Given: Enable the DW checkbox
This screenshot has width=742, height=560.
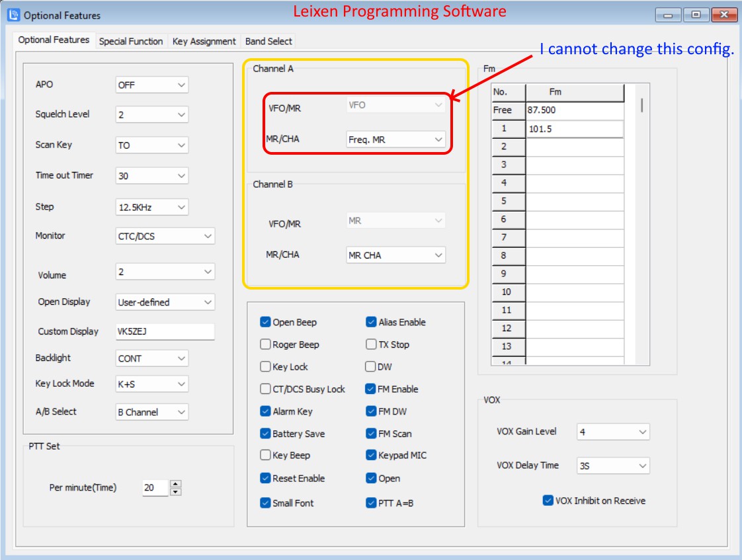Looking at the screenshot, I should click(370, 366).
